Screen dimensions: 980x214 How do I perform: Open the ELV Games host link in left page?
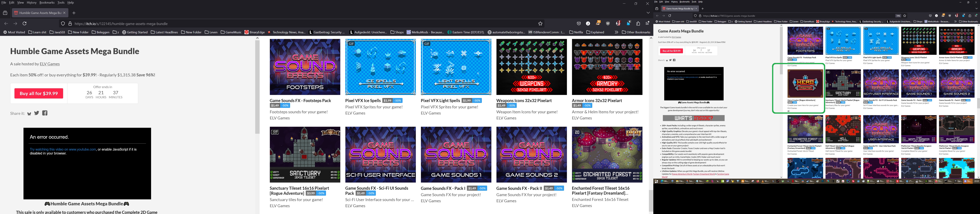tap(50, 64)
